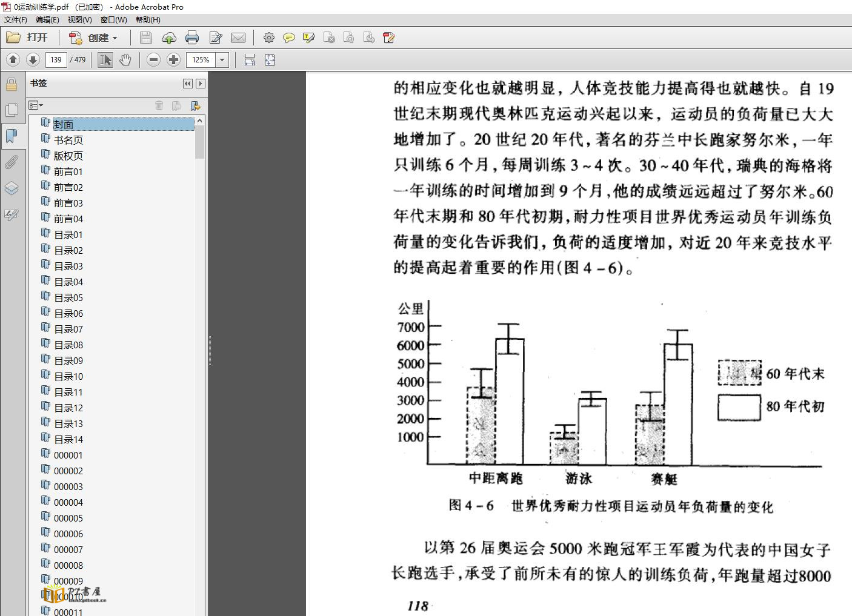852x616 pixels.
Task: Click the 60年代末 legend swatch
Action: pyautogui.click(x=739, y=373)
